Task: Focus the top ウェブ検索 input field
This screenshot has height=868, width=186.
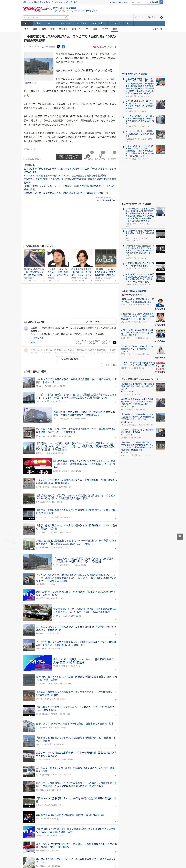Action: click(x=140, y=2)
